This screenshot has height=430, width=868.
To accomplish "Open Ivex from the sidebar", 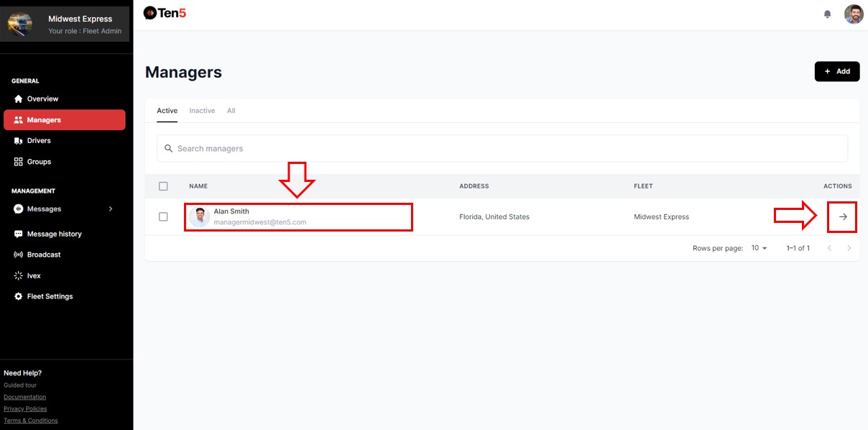I will [x=34, y=275].
